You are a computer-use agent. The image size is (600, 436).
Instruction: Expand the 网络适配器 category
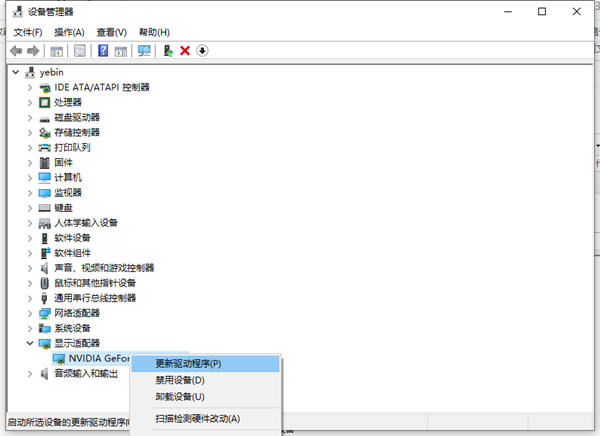[29, 312]
